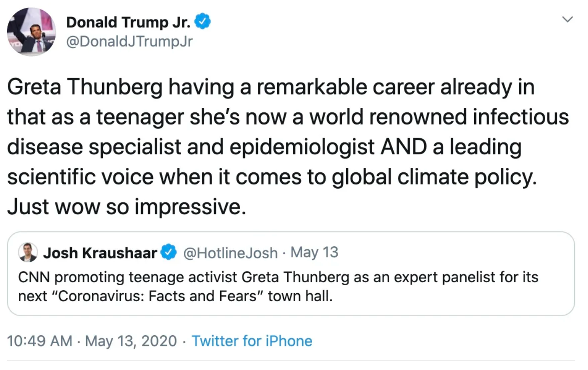Click the May 13, 2020 date
588x370 pixels.
pyautogui.click(x=131, y=341)
